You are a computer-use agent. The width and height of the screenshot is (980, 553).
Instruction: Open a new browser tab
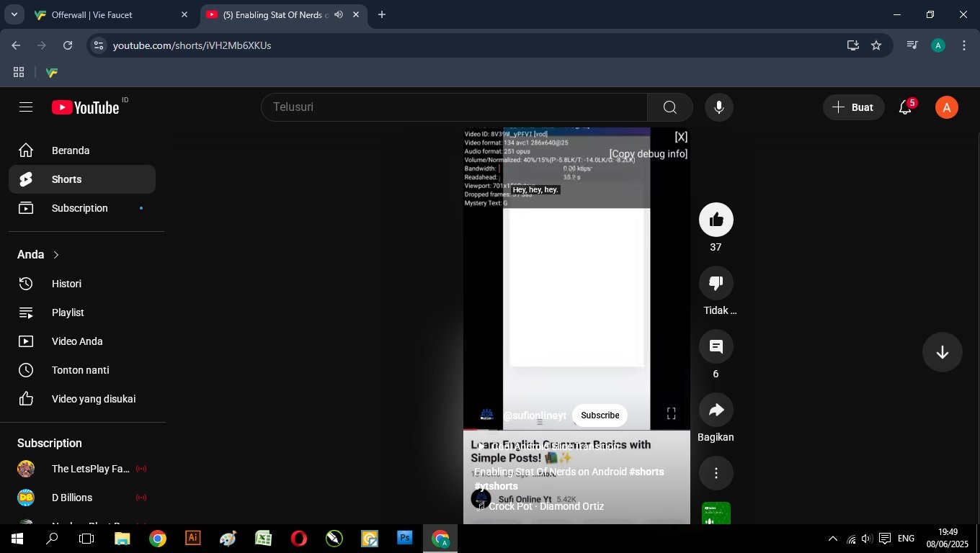(x=382, y=14)
